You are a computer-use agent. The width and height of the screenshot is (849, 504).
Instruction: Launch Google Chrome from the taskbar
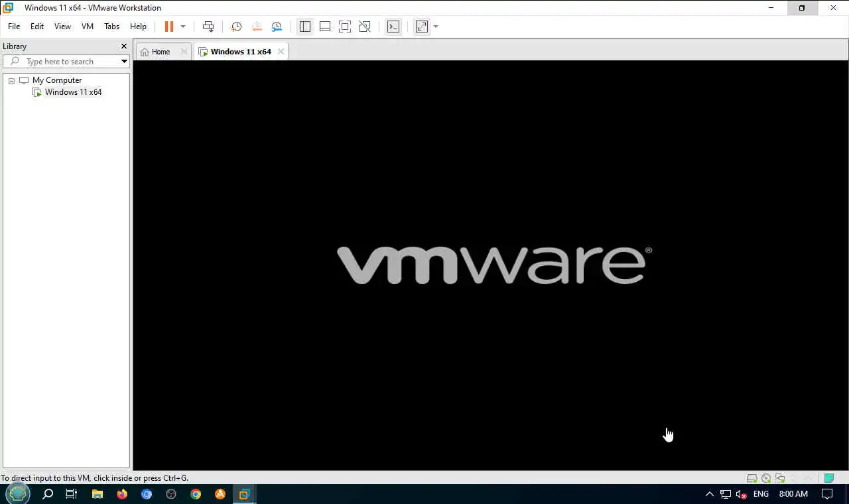pos(196,494)
